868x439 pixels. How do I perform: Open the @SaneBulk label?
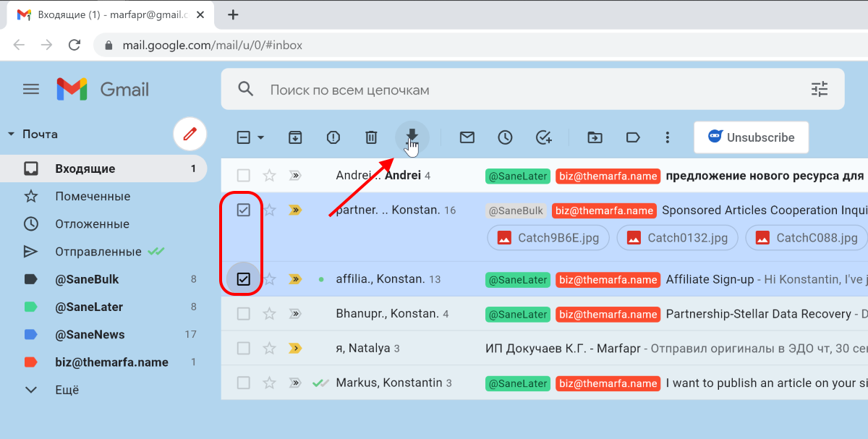[x=103, y=279]
